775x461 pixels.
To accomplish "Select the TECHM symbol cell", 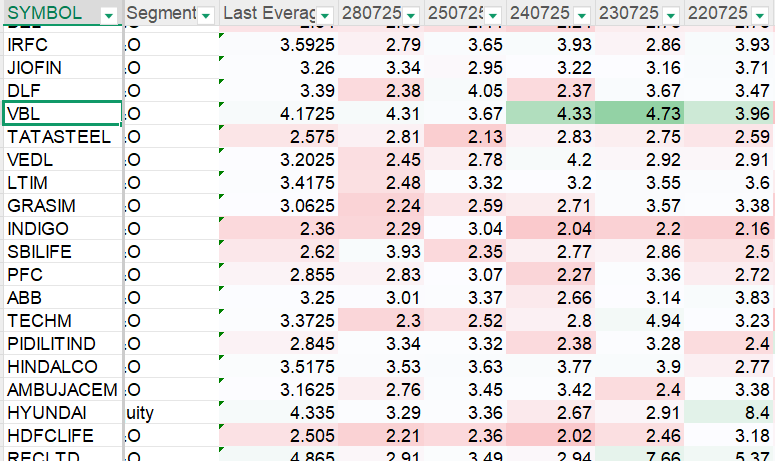I will click(62, 320).
